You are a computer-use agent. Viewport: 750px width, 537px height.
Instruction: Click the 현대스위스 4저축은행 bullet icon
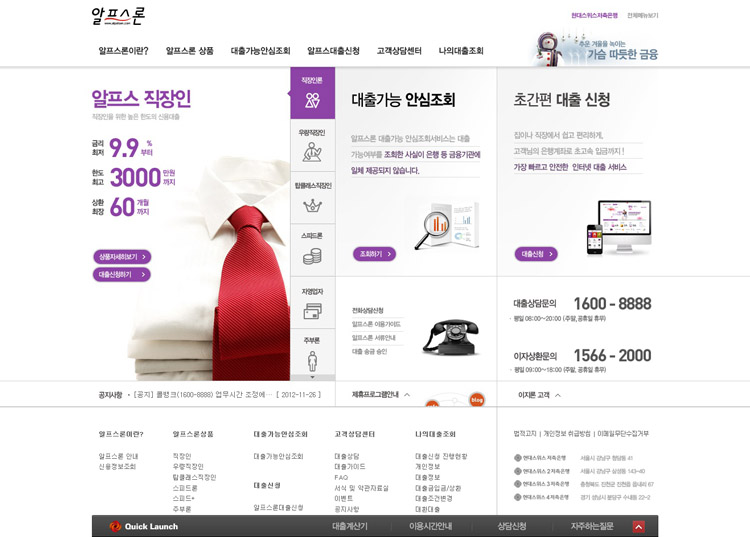point(518,497)
